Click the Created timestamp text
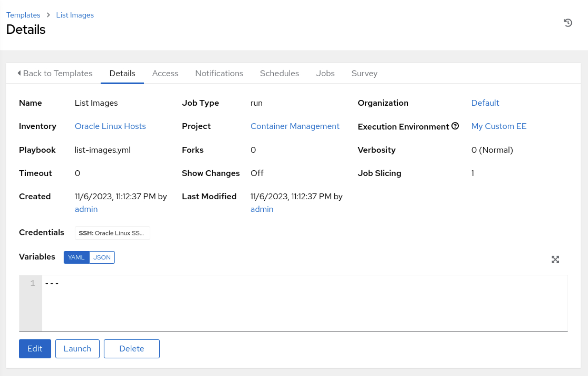 [x=121, y=196]
